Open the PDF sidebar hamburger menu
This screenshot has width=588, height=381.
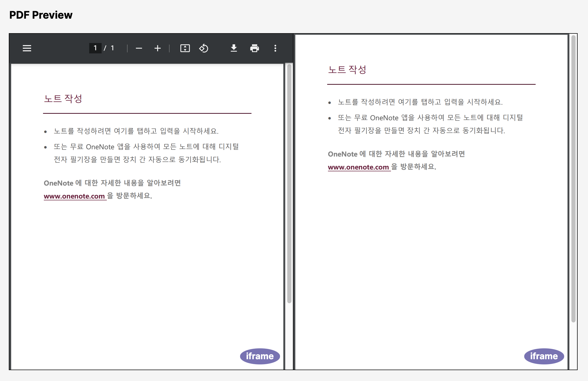click(x=27, y=48)
